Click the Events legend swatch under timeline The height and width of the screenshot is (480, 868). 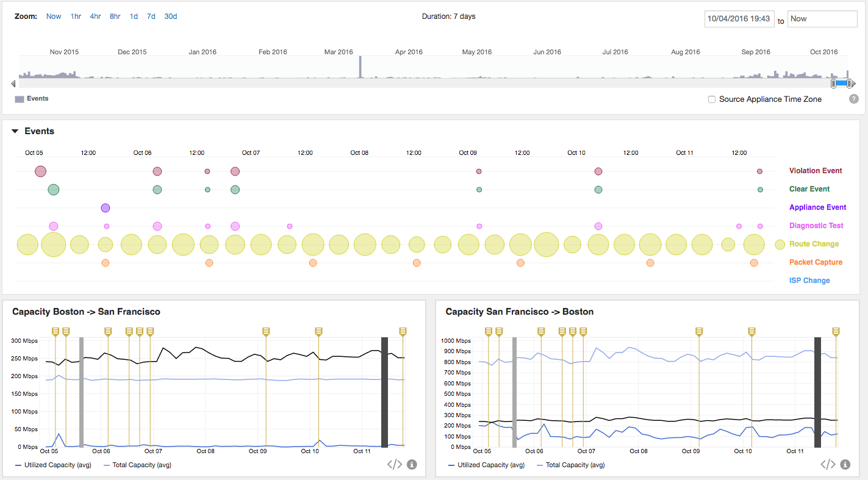click(x=20, y=99)
